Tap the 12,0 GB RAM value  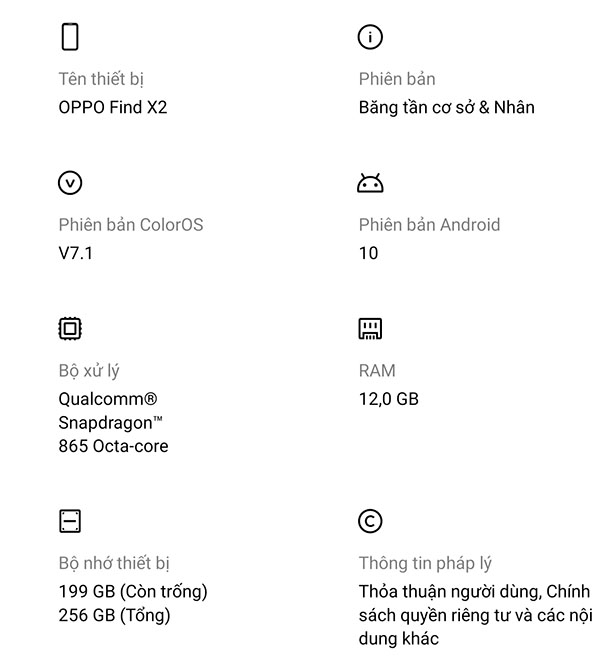[388, 399]
